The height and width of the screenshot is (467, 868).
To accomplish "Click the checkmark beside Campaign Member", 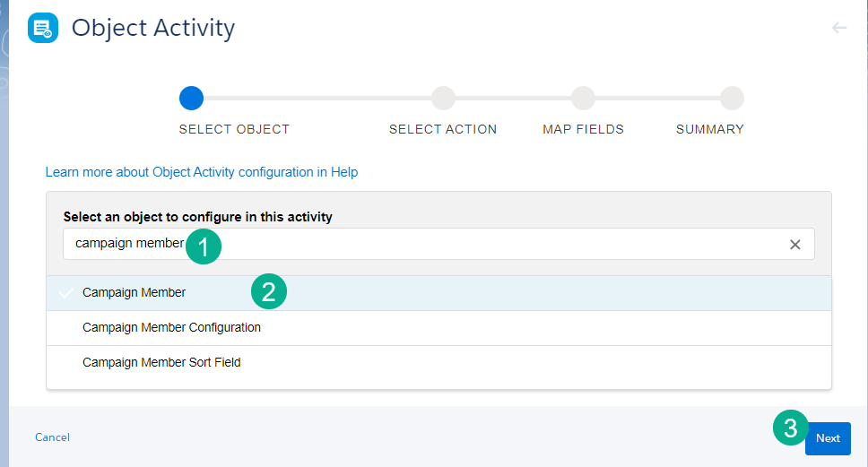I will 66,293.
